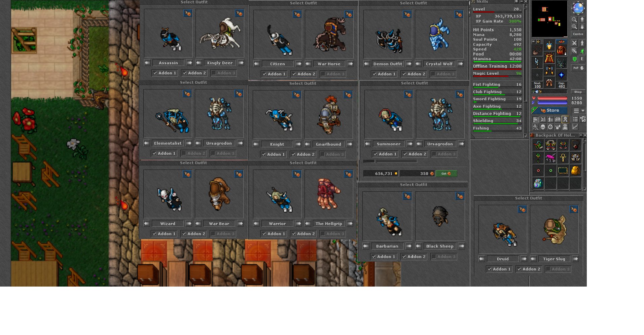Open the VIP person list icon
This screenshot has height=335, width=644.
point(550,119)
